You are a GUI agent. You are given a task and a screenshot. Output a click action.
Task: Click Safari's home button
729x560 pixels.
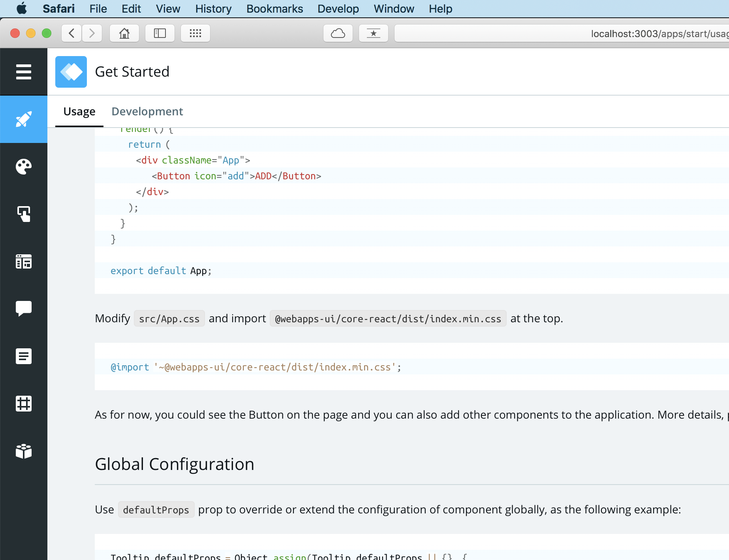click(x=124, y=33)
